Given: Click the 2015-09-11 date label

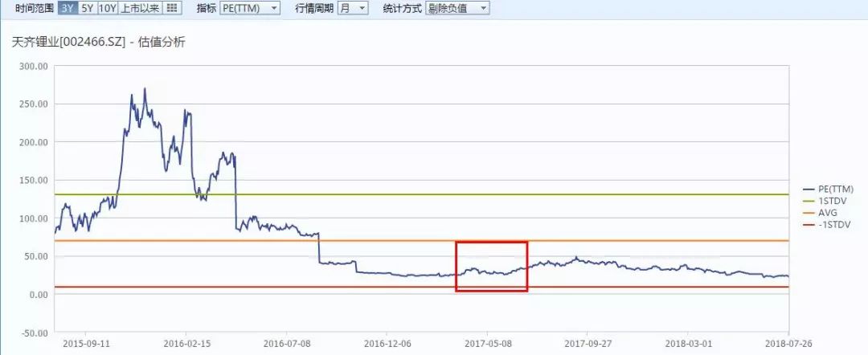Looking at the screenshot, I should tap(86, 344).
